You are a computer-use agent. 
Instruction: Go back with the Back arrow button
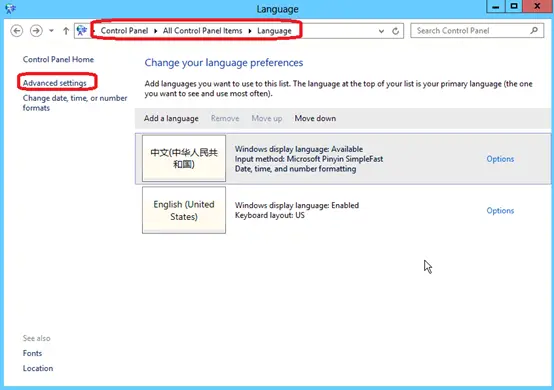(16, 31)
